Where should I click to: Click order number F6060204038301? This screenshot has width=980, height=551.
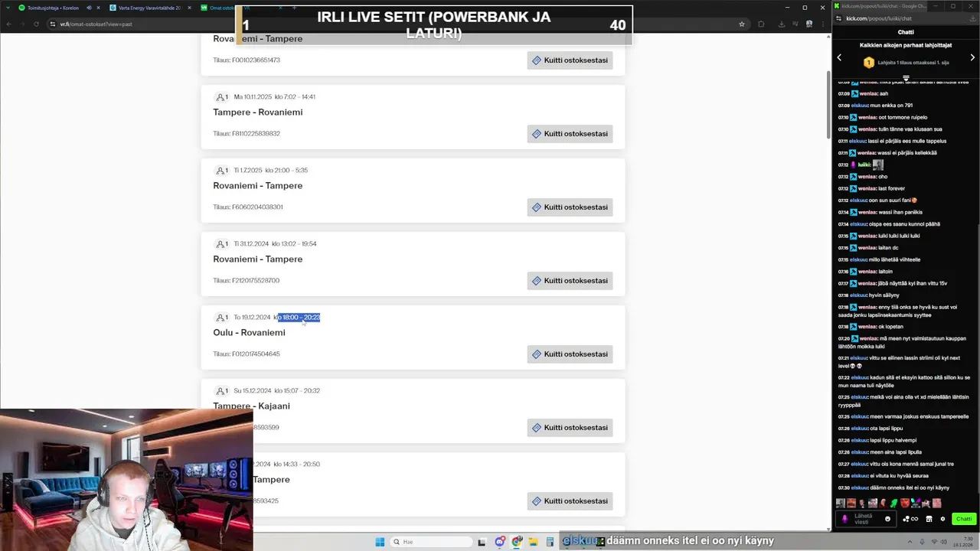click(257, 207)
